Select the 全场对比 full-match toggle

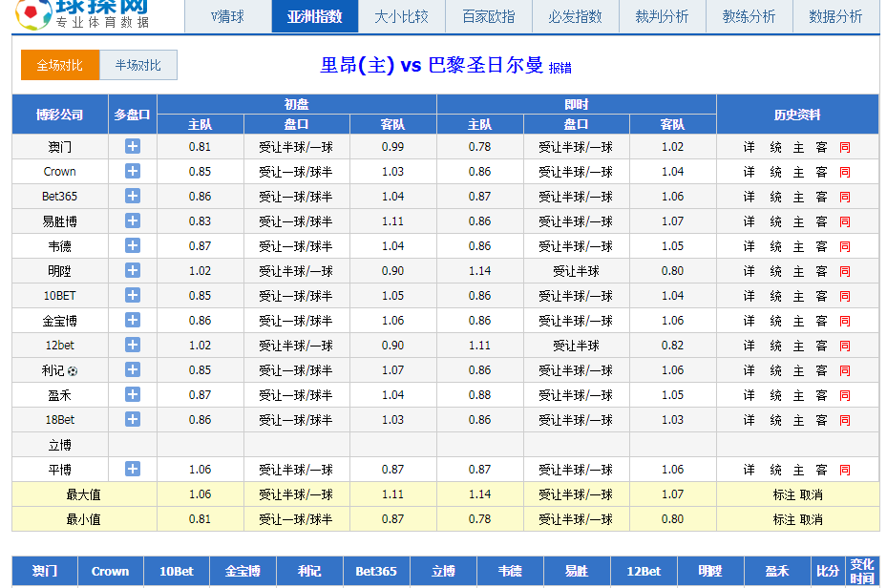[x=60, y=65]
